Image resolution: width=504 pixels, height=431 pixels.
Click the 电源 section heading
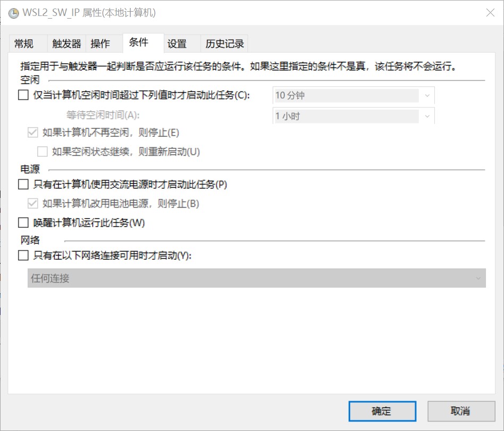tap(30, 169)
